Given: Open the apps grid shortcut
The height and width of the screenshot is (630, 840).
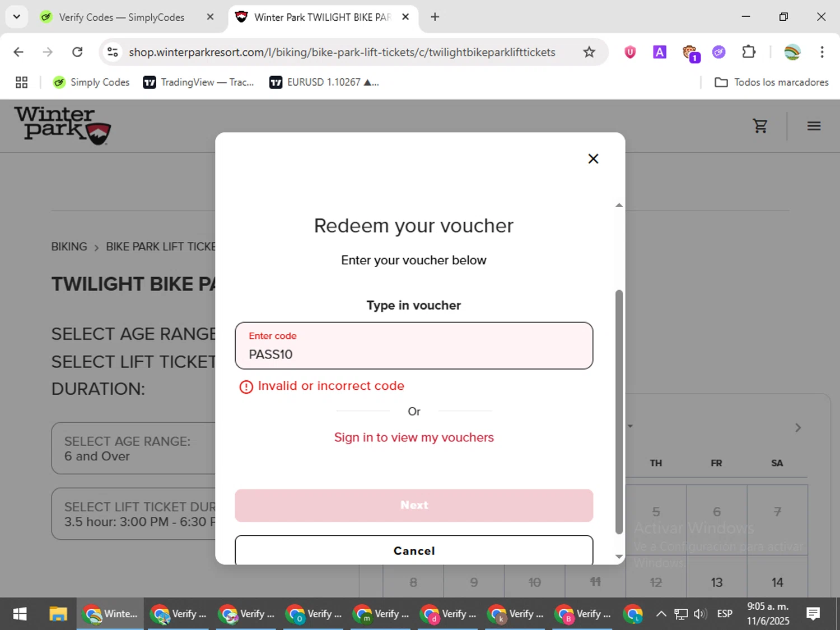Looking at the screenshot, I should pos(21,82).
